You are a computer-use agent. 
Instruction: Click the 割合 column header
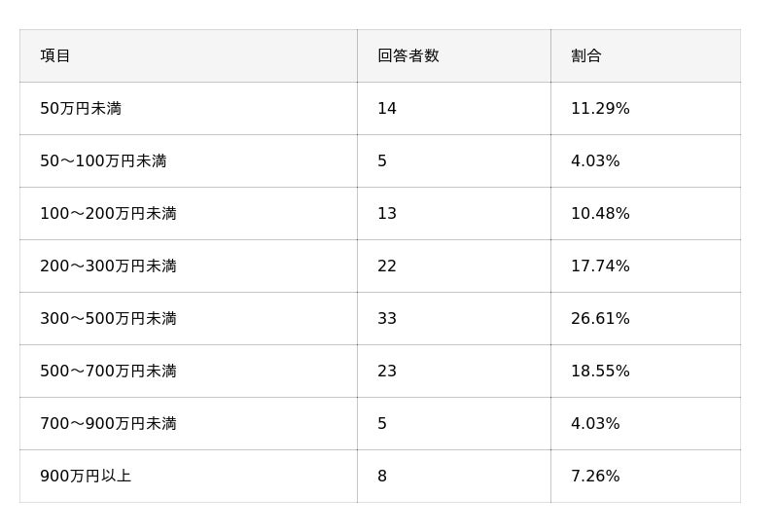click(586, 56)
